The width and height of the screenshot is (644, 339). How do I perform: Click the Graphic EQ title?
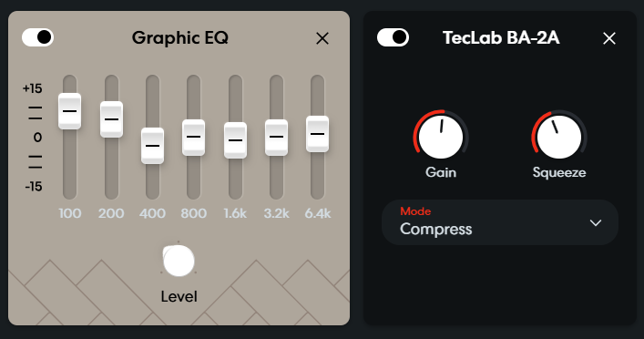179,37
